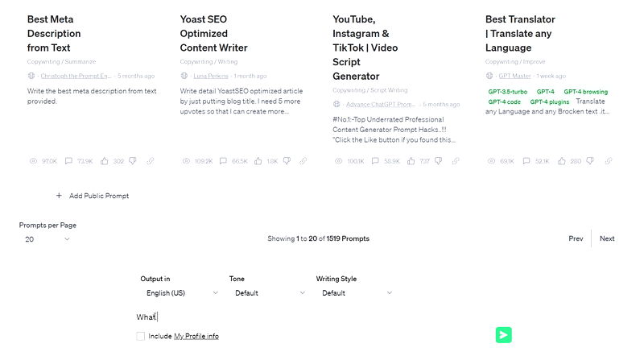
Task: Open the Writing Style dropdown
Action: 355,293
